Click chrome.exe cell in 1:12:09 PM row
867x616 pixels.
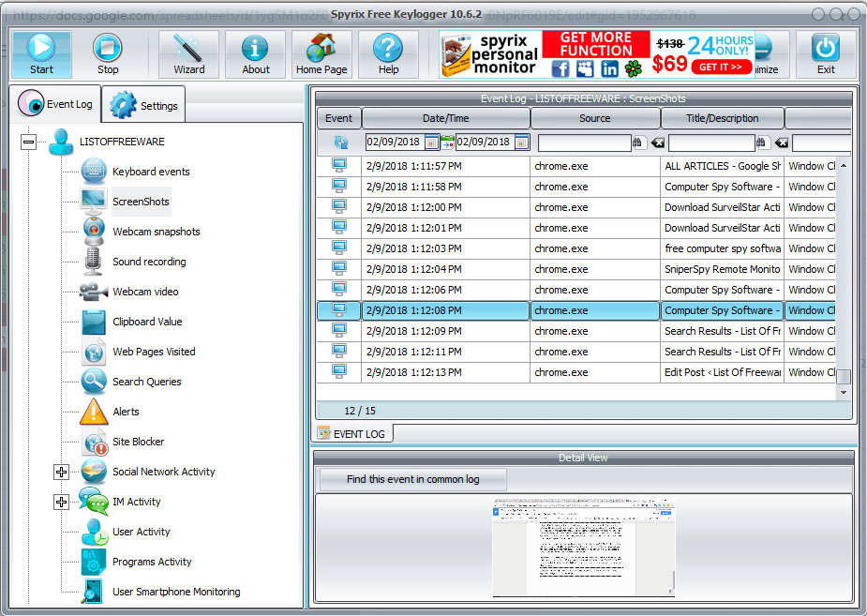coord(595,331)
